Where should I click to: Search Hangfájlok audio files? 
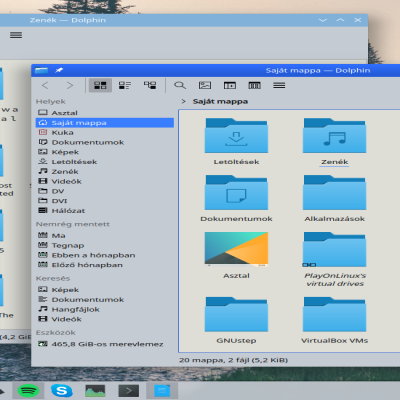105,309
